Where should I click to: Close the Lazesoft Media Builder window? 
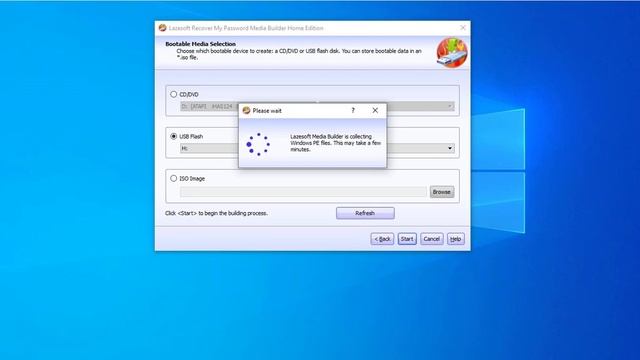click(463, 28)
